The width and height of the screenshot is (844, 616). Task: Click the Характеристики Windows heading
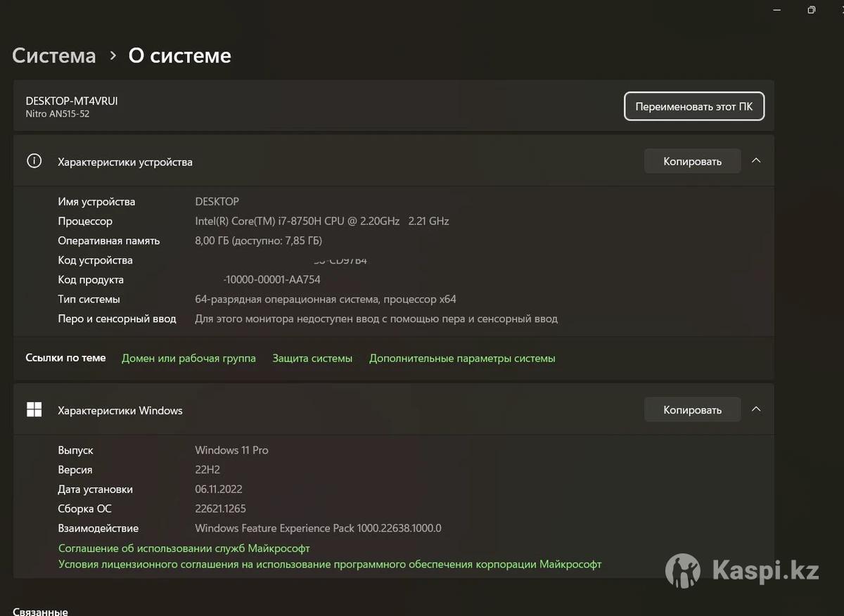click(x=120, y=410)
